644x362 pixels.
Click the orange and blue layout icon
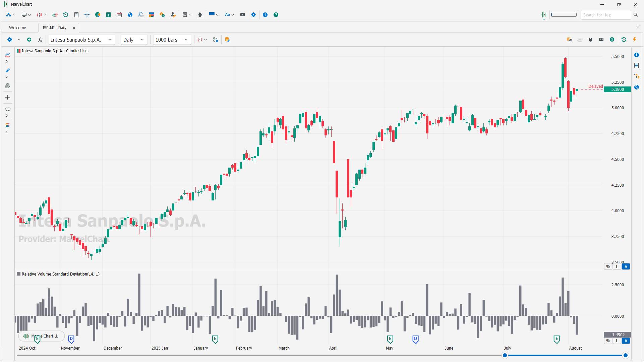(x=152, y=15)
